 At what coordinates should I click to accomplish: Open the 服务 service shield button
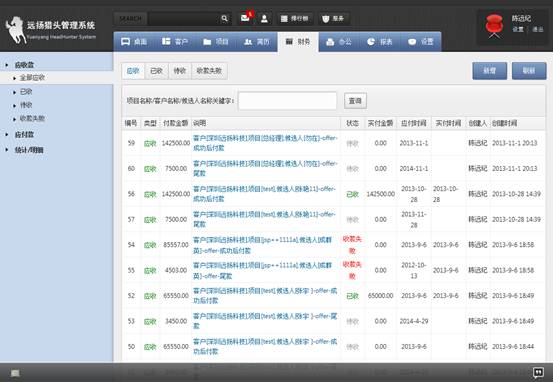click(x=333, y=18)
